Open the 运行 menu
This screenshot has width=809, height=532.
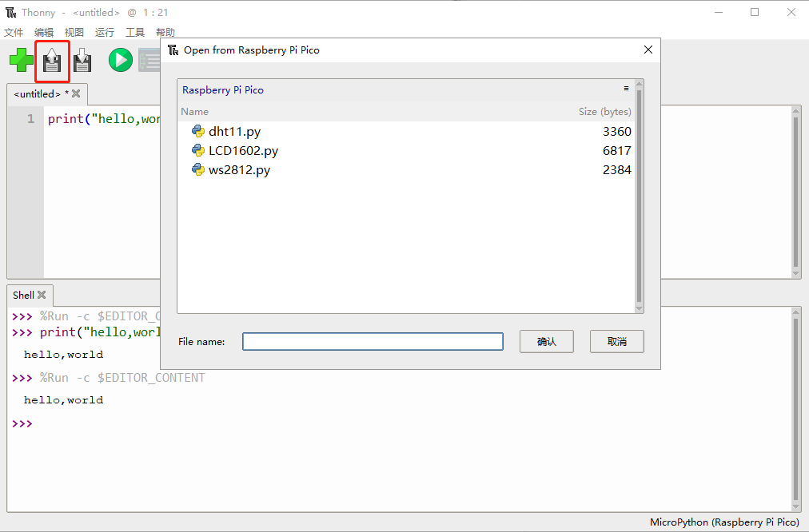[x=104, y=33]
